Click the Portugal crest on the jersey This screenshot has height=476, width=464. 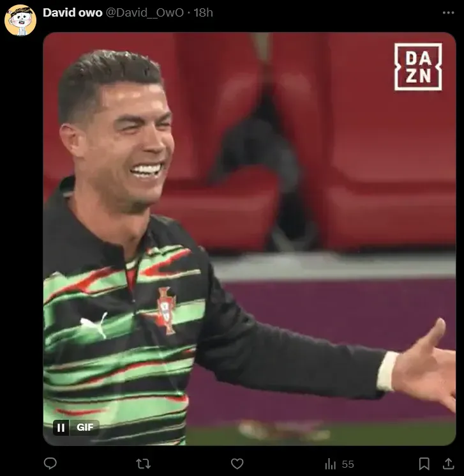point(166,311)
